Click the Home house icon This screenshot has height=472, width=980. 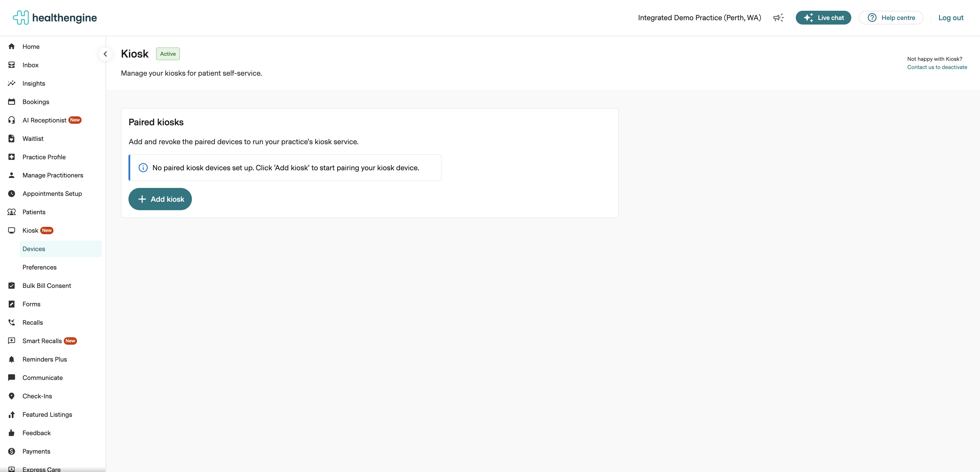pyautogui.click(x=12, y=46)
